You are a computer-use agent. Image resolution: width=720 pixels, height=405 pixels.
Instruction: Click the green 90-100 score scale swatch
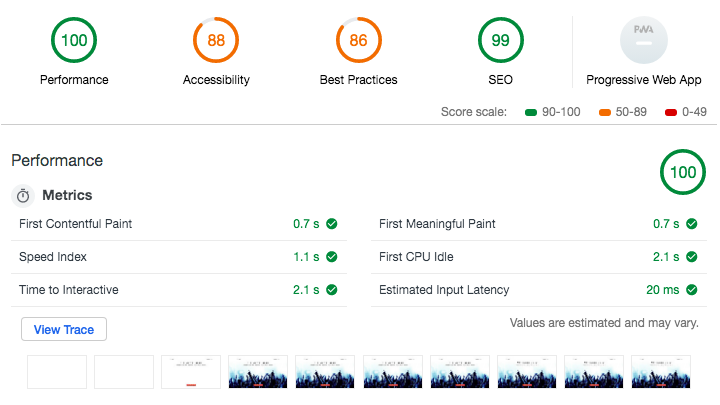[531, 112]
